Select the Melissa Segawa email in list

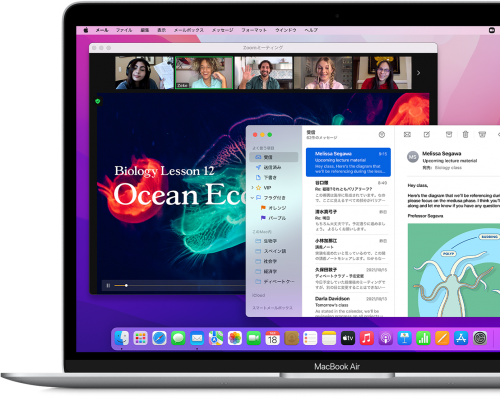(348, 162)
